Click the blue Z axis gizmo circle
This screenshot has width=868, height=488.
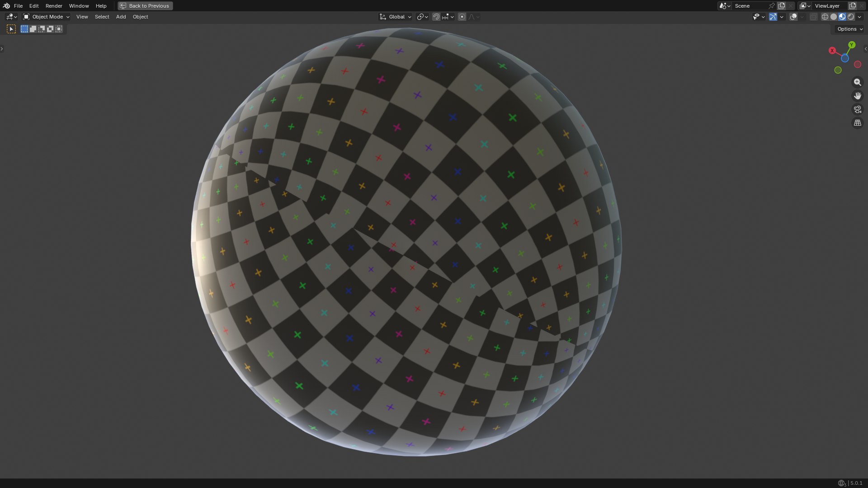click(844, 58)
